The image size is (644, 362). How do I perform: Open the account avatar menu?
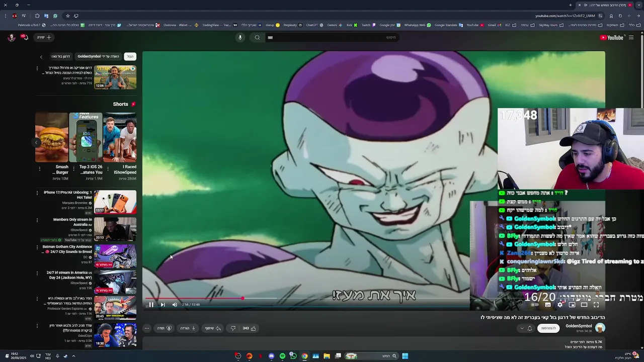(11, 37)
